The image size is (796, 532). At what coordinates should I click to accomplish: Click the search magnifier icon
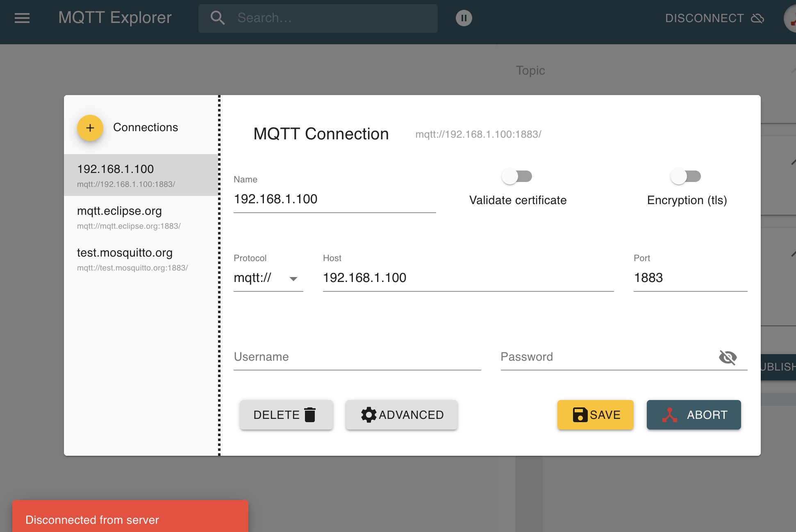(217, 18)
